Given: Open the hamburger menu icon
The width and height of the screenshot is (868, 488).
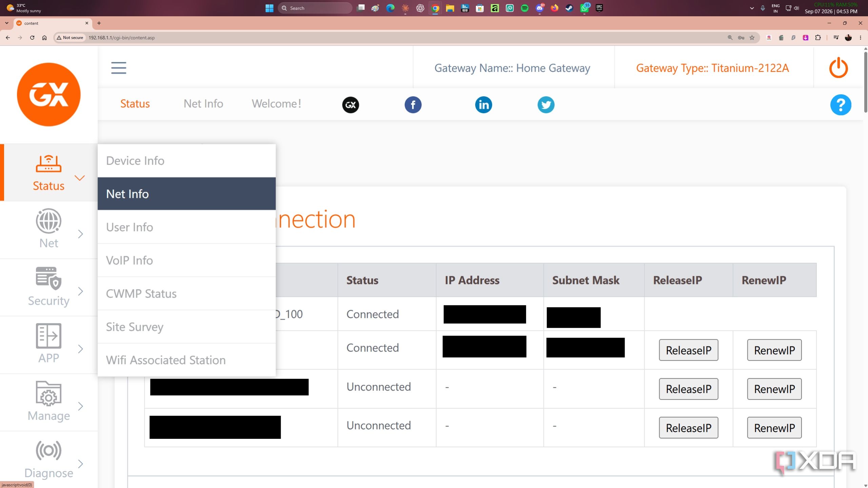Looking at the screenshot, I should coord(119,68).
